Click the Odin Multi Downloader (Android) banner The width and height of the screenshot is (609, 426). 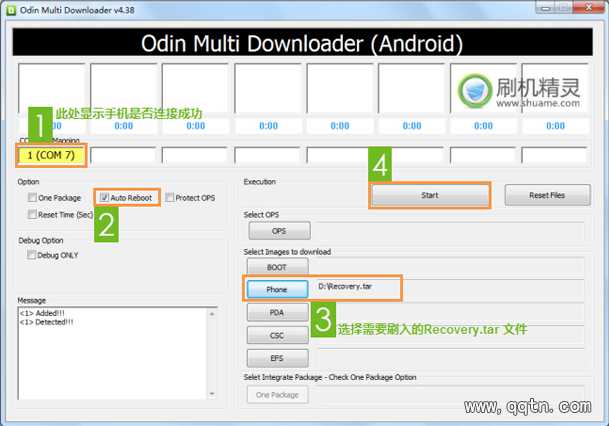tap(302, 43)
